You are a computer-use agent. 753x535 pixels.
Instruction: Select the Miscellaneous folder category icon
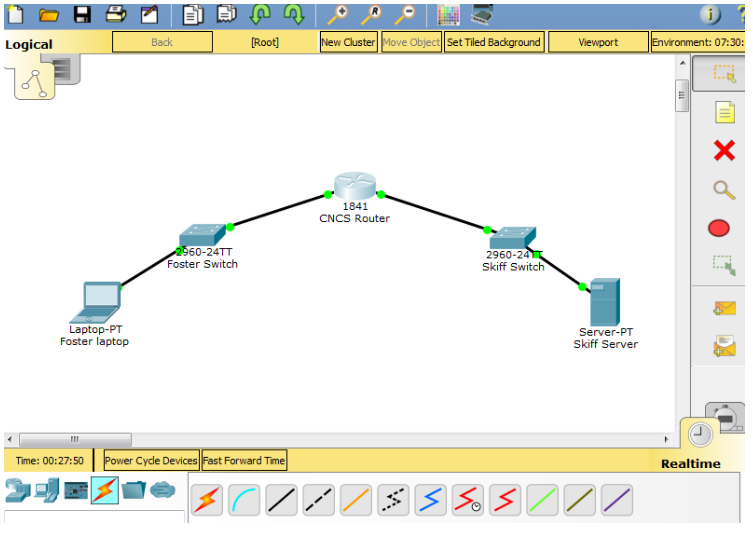pyautogui.click(x=134, y=491)
